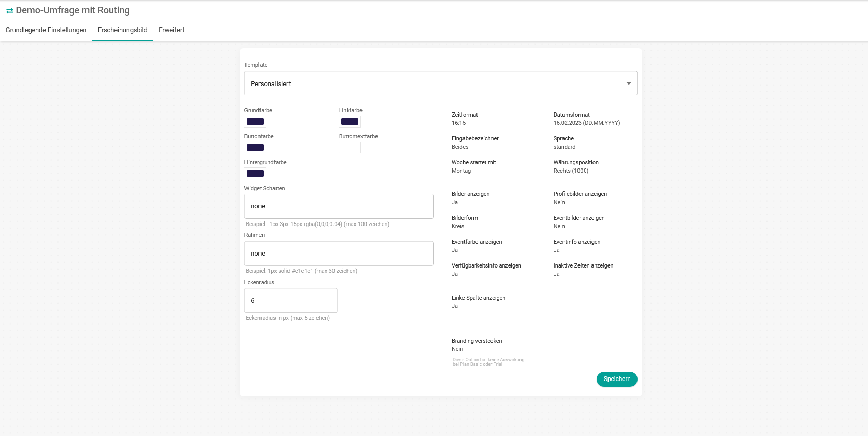
Task: Change Datumsformat value 16.02.2023 (DD.MM.YYYY)
Action: (587, 123)
